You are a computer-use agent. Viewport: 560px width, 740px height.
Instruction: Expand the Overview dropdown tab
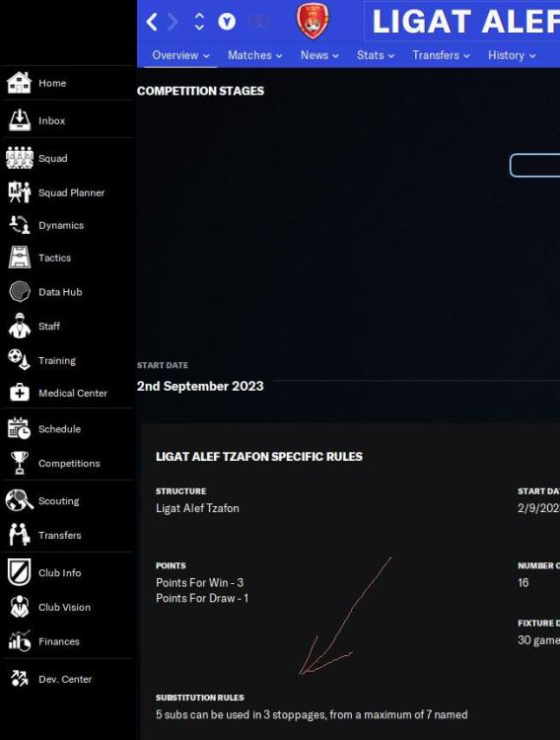pyautogui.click(x=180, y=55)
